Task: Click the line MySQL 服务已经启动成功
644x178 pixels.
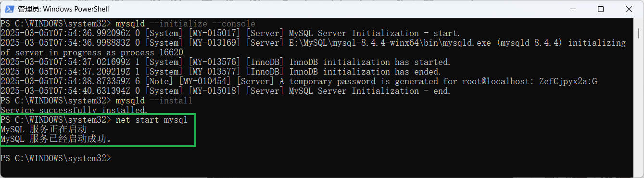Action: pyautogui.click(x=56, y=139)
